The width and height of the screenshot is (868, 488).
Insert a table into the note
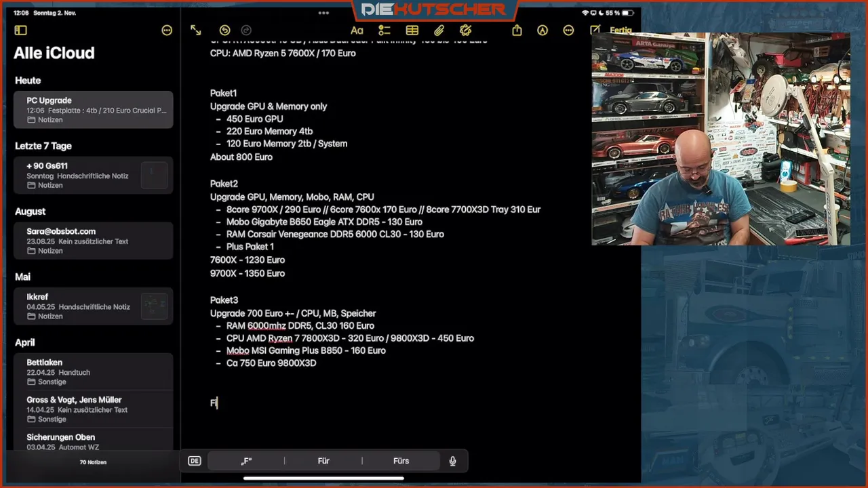[412, 30]
